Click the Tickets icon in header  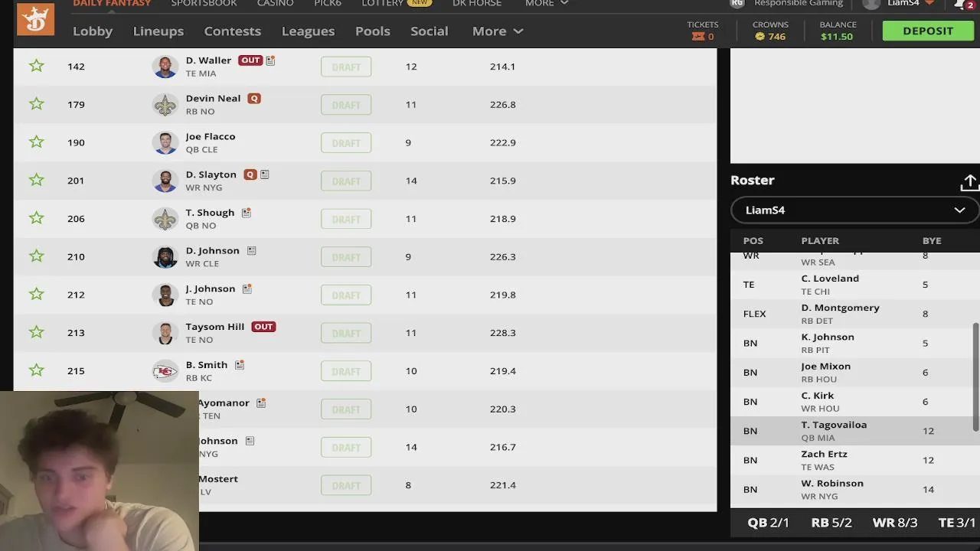pyautogui.click(x=697, y=36)
